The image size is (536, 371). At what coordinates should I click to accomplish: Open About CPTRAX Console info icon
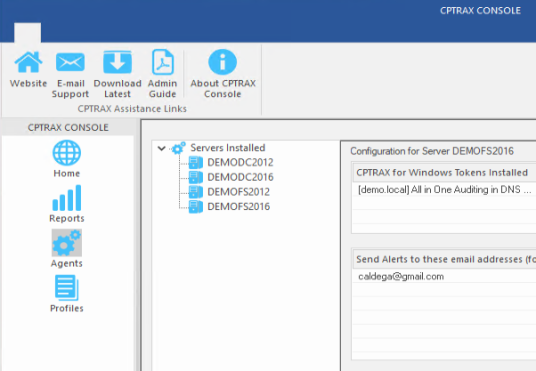223,62
